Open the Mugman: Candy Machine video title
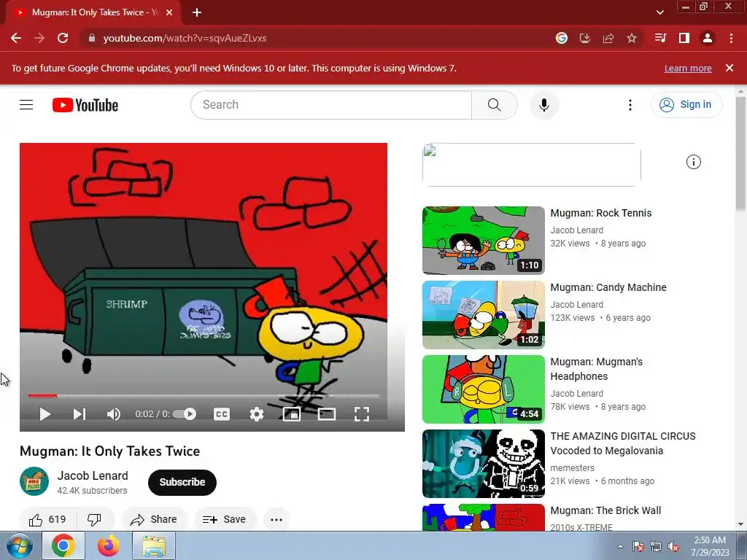The height and width of the screenshot is (560, 747). [x=608, y=287]
